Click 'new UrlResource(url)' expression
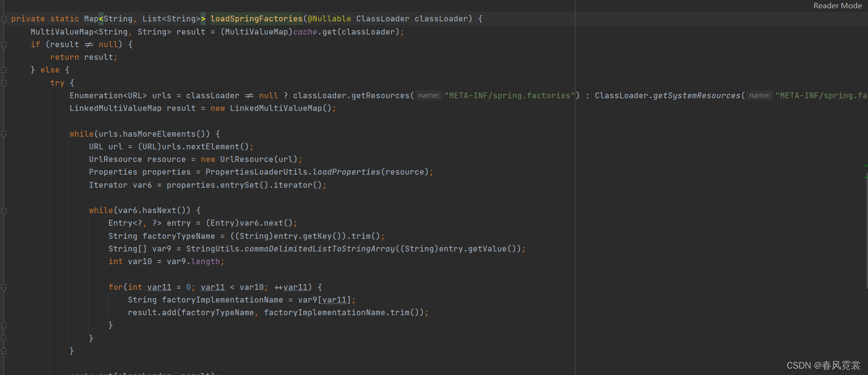This screenshot has width=868, height=375. click(x=249, y=160)
